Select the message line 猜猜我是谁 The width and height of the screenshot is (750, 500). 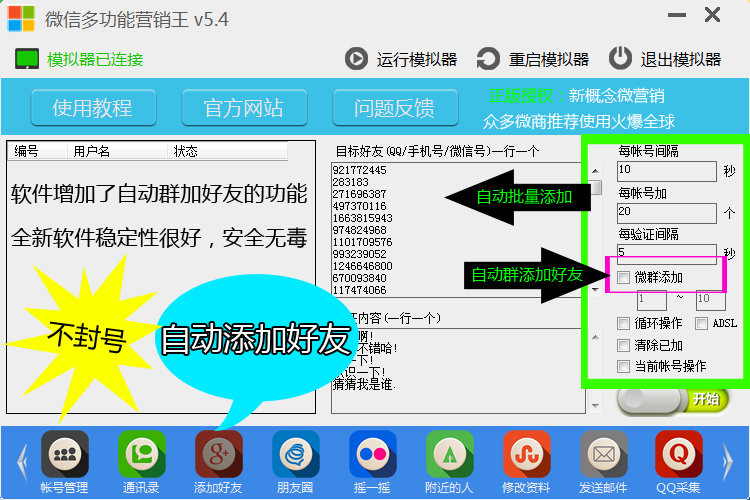pyautogui.click(x=364, y=384)
